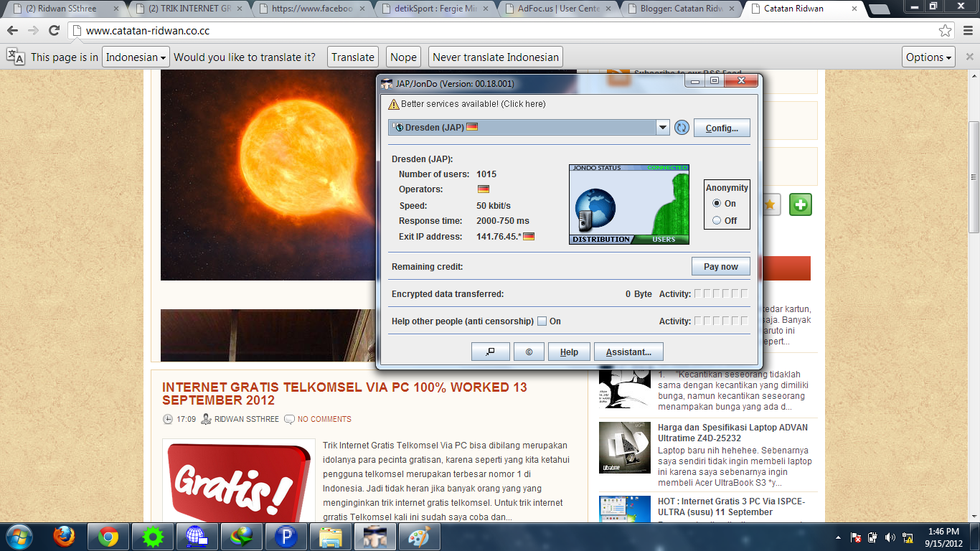
Task: Select Anonymity Off radio button
Action: pos(717,221)
